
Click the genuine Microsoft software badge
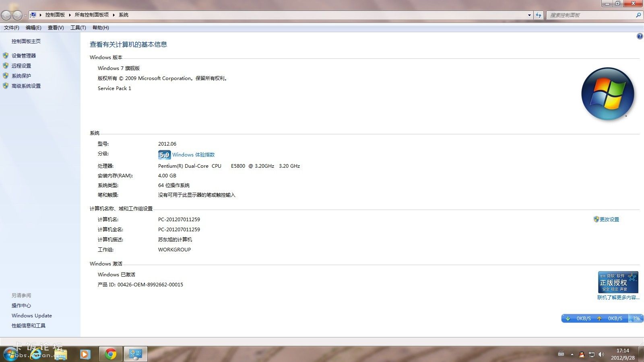click(618, 282)
